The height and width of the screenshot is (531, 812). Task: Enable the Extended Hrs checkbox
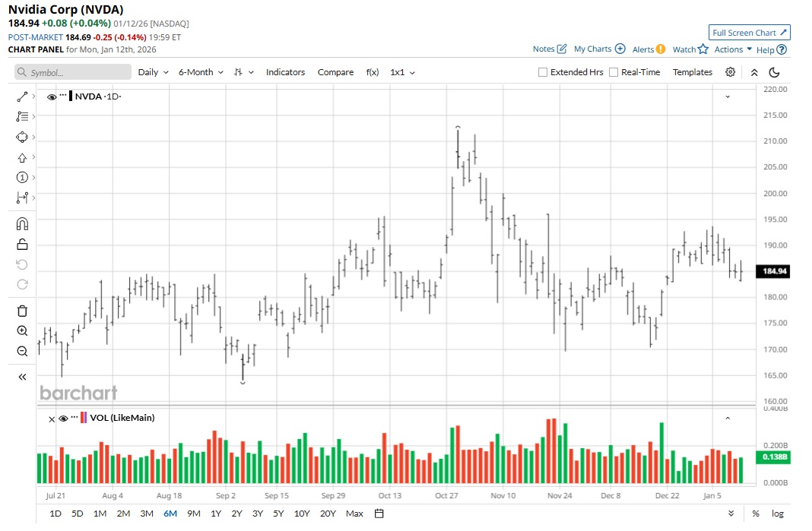[543, 72]
